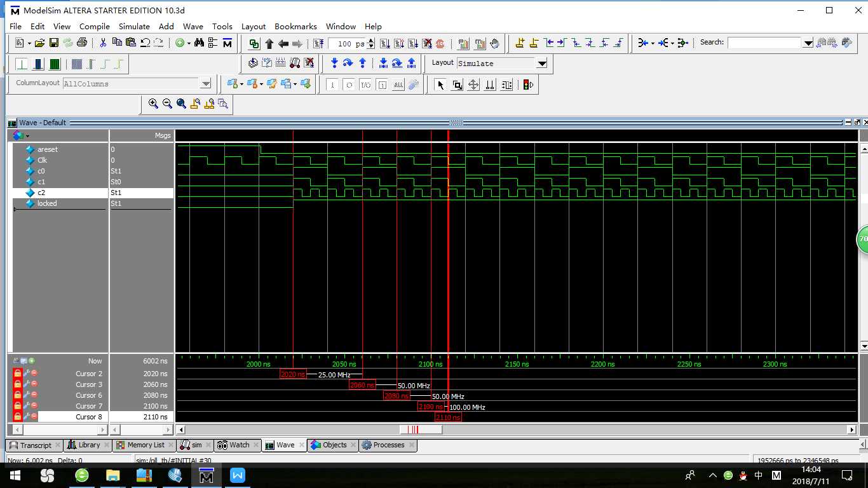Click inside the Search input field
868x488 pixels.
click(x=764, y=43)
